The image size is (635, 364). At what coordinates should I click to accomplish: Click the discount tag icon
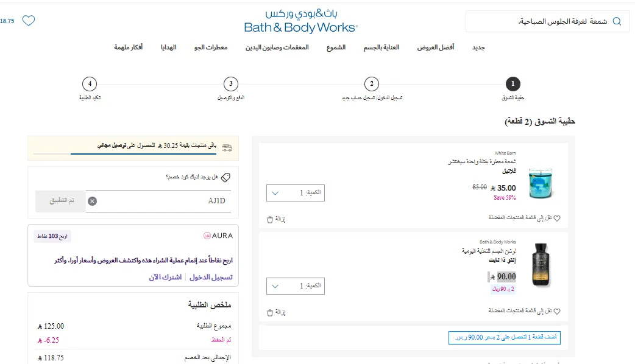tap(226, 177)
